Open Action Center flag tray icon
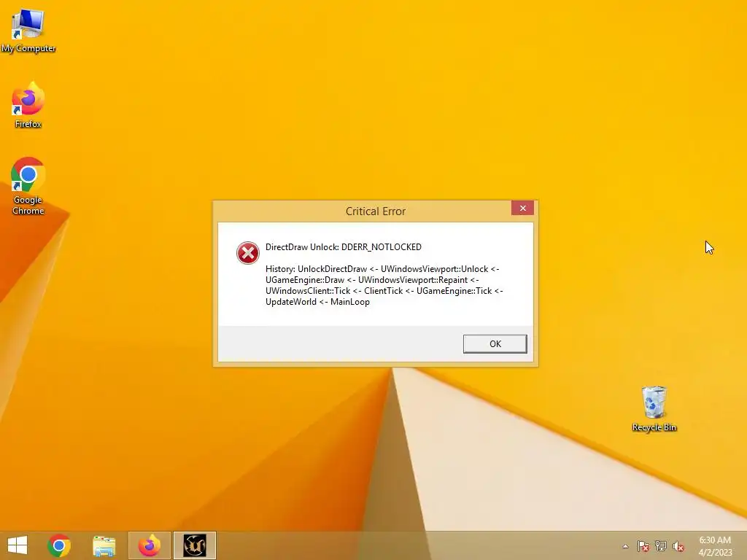Viewport: 747px width, 560px height. pos(643,546)
